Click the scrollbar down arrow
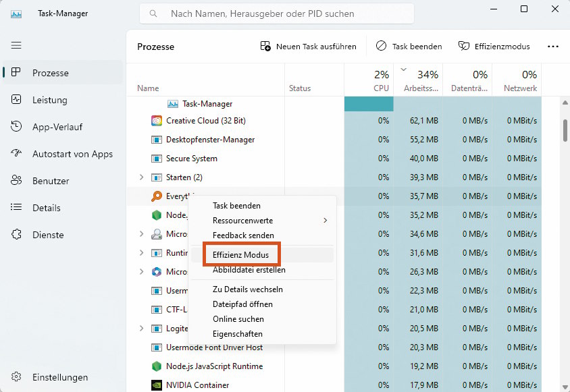The height and width of the screenshot is (392, 570). pyautogui.click(x=565, y=387)
